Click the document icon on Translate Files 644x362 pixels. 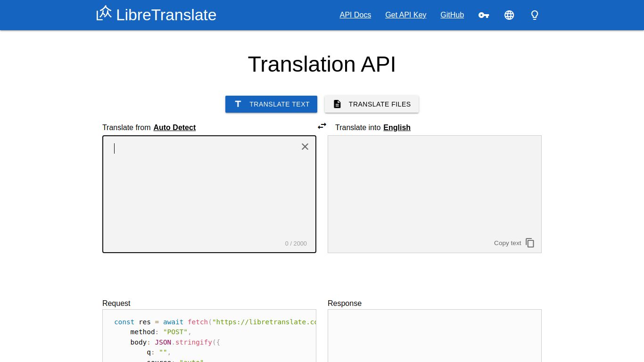coord(338,104)
